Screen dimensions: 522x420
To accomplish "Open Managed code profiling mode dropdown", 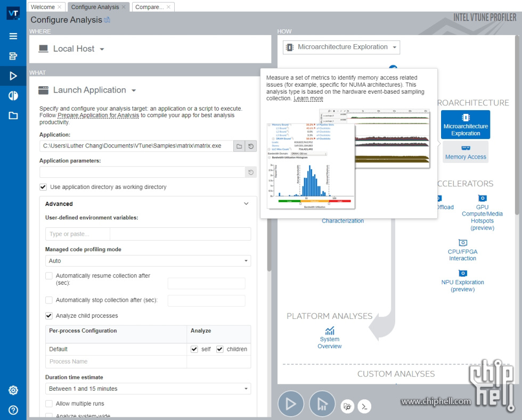I will tap(148, 261).
